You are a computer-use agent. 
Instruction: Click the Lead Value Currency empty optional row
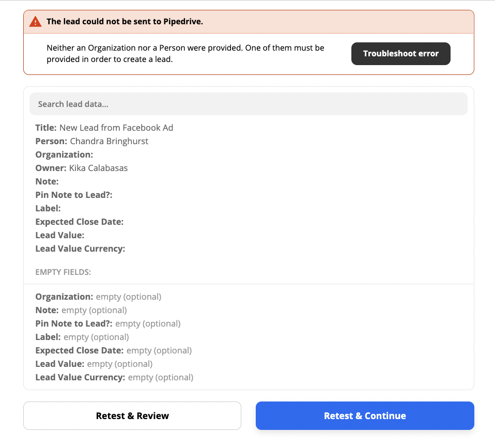pyautogui.click(x=114, y=377)
